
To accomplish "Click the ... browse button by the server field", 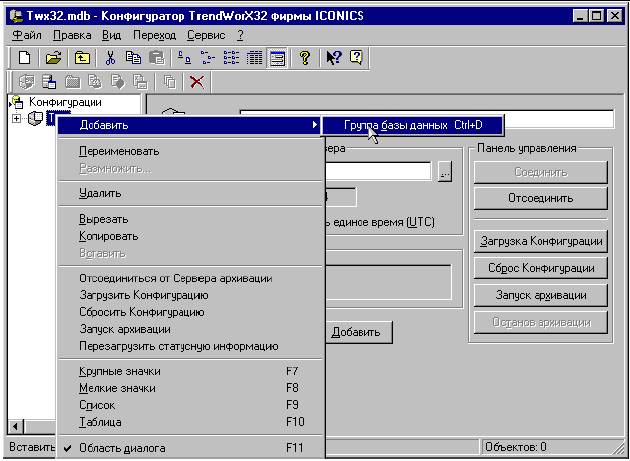I will (x=445, y=172).
